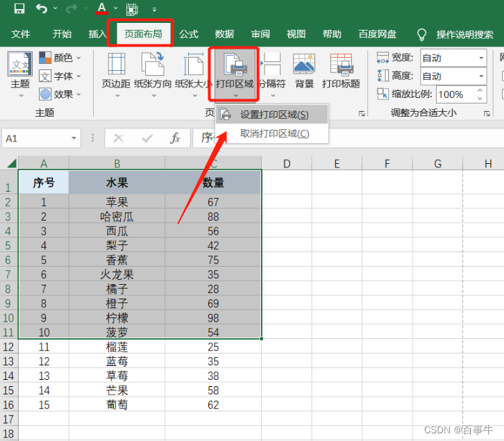The width and height of the screenshot is (504, 441).
Task: Switch to the 公式 ribbon tab
Action: [189, 34]
